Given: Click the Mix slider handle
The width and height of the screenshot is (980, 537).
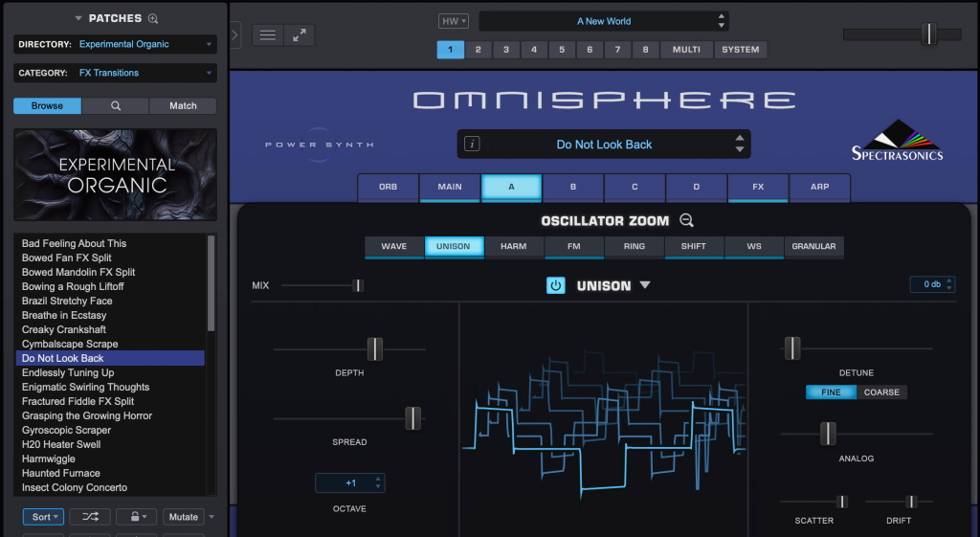Looking at the screenshot, I should click(358, 285).
